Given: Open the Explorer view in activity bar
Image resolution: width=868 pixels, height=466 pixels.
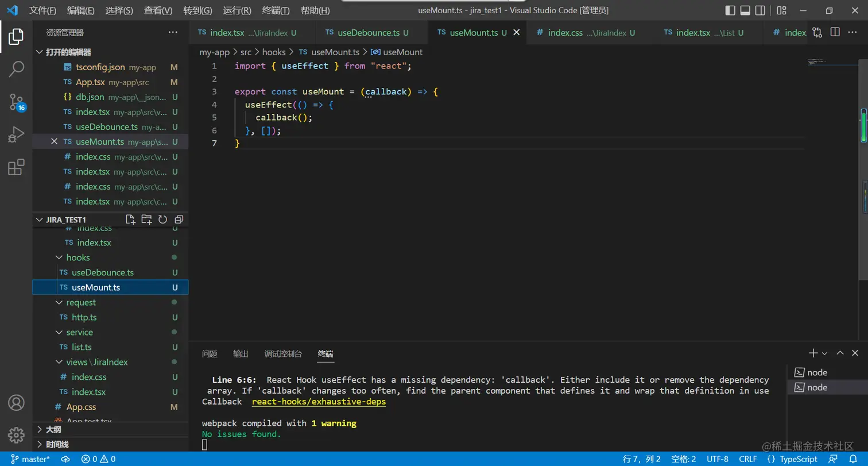Looking at the screenshot, I should click(16, 36).
